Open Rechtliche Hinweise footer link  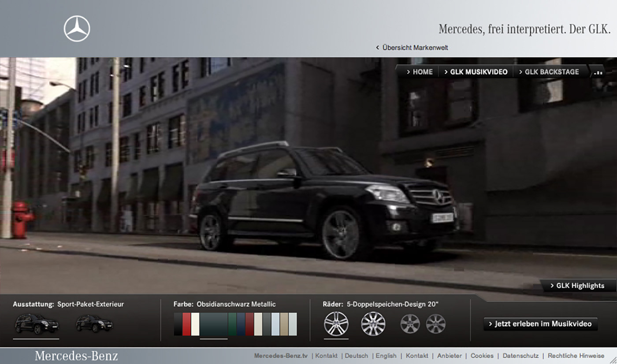pyautogui.click(x=576, y=356)
